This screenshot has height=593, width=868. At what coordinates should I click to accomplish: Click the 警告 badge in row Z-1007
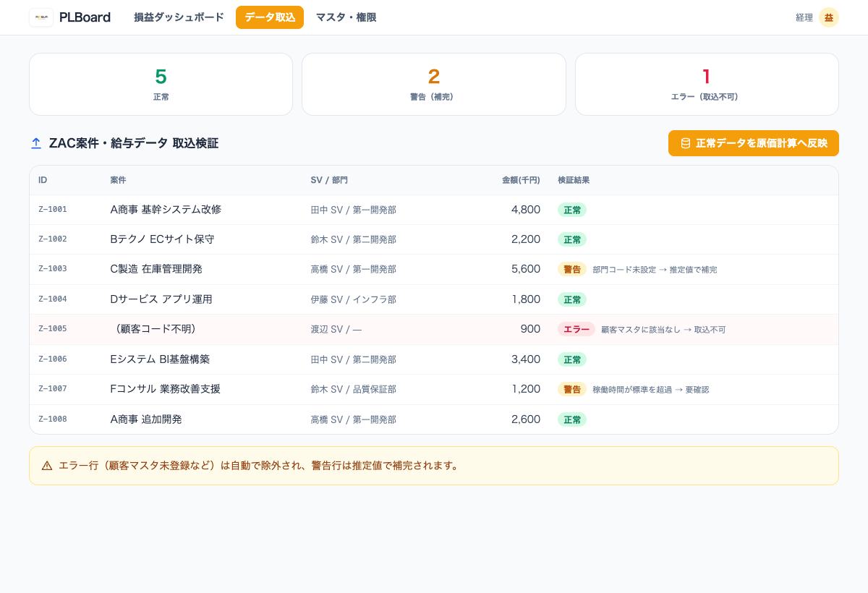(x=572, y=389)
